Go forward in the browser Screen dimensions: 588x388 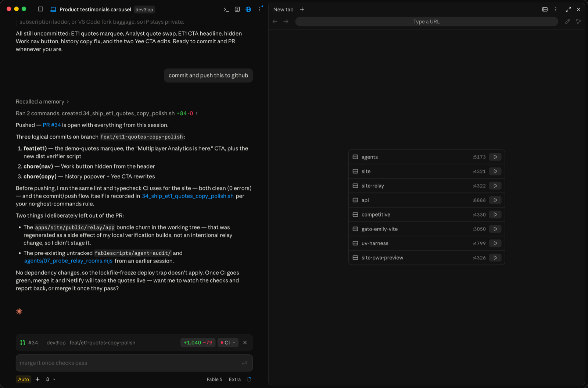coord(286,21)
